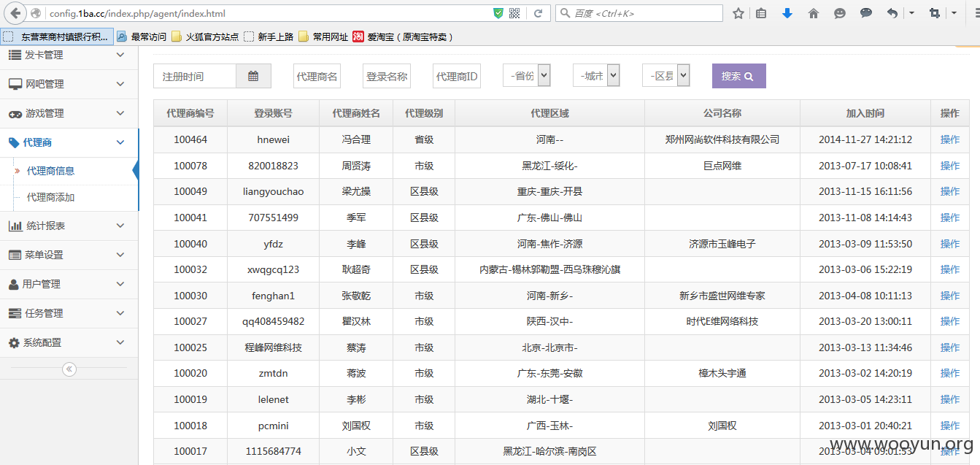This screenshot has width=980, height=465.
Task: Click agent name cell 蔡涛
Action: click(356, 347)
